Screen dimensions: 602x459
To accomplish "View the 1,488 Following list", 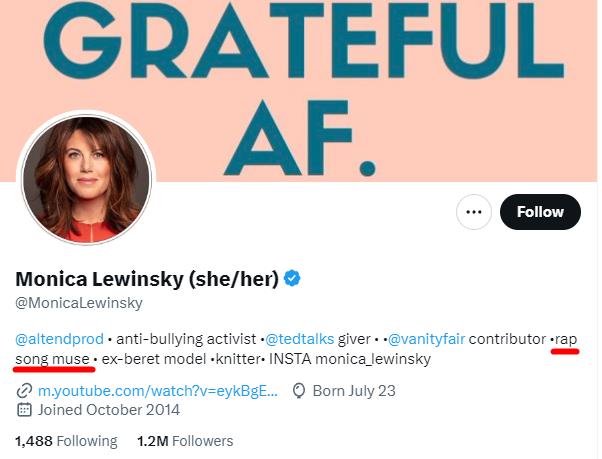I will click(66, 441).
